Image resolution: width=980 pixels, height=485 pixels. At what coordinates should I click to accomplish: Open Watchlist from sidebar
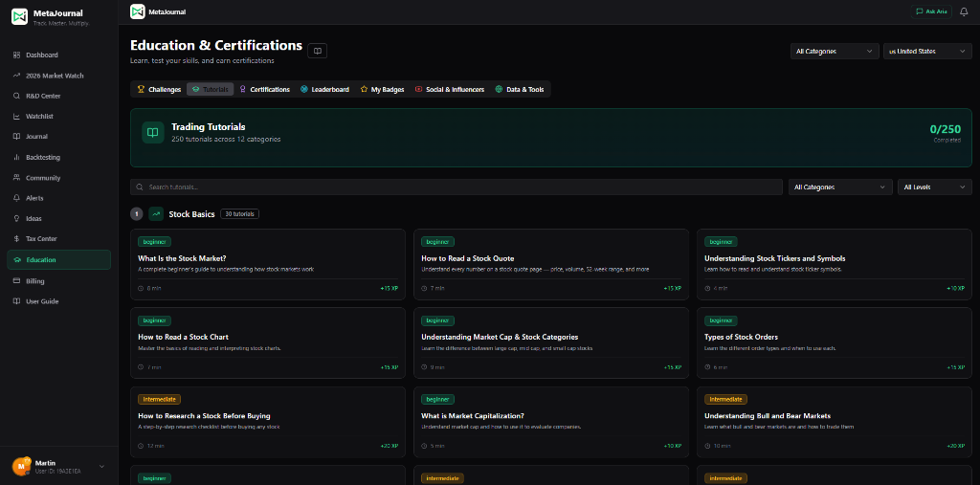pyautogui.click(x=58, y=117)
